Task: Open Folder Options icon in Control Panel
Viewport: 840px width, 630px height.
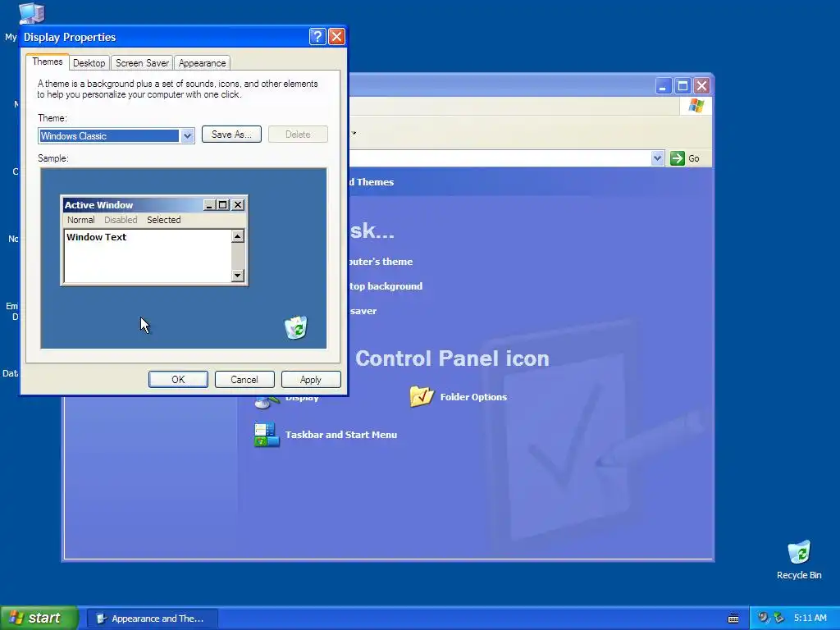Action: 422,396
